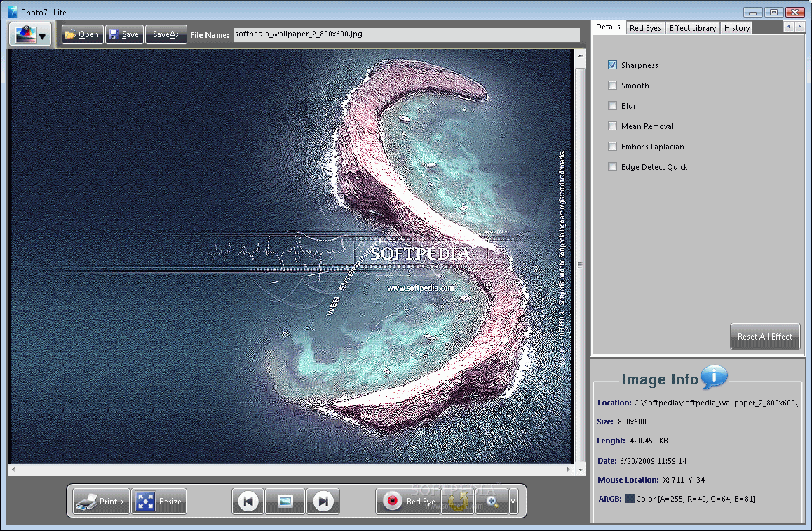The image size is (812, 531).
Task: Click the image Location path text
Action: pos(715,403)
